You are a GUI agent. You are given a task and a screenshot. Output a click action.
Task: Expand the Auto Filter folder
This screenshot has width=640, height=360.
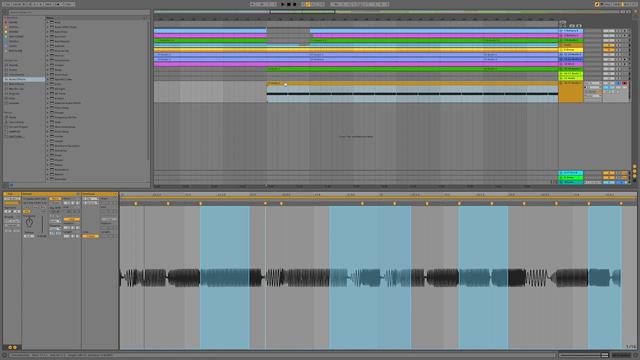coord(47,31)
